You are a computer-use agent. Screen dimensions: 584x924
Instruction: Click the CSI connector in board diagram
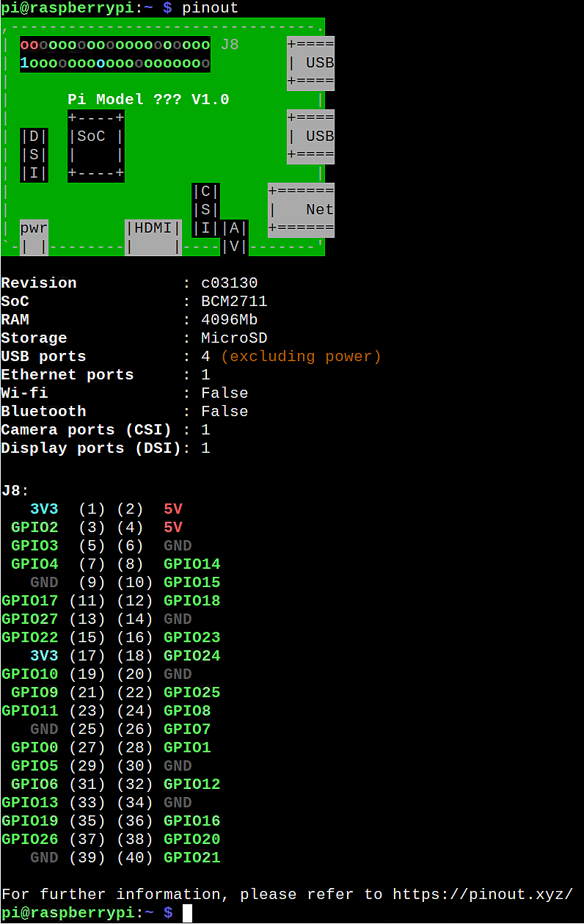tap(205, 210)
